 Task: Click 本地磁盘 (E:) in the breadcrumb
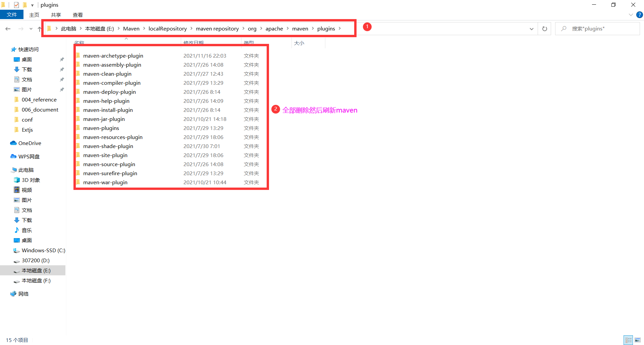100,29
